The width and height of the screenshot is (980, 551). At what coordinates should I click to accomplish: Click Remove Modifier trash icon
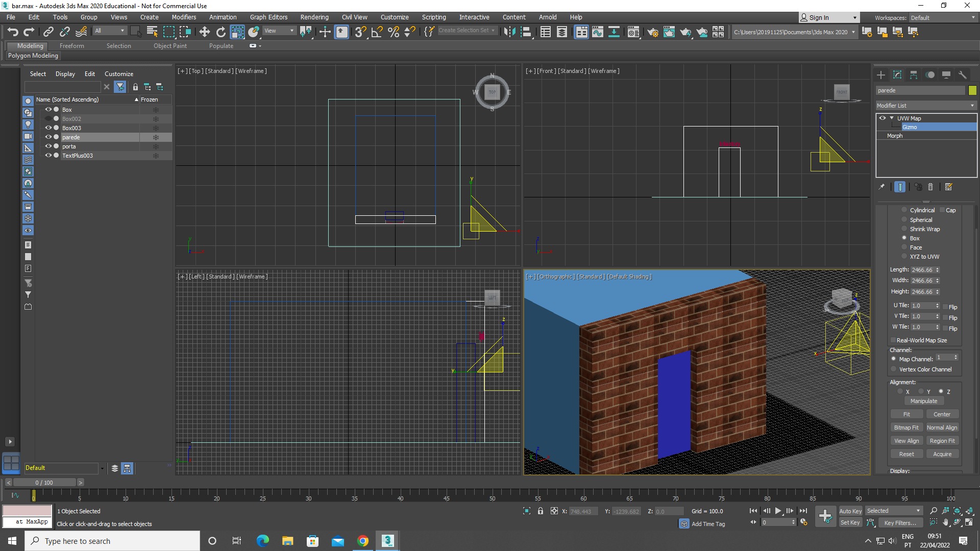(x=930, y=187)
